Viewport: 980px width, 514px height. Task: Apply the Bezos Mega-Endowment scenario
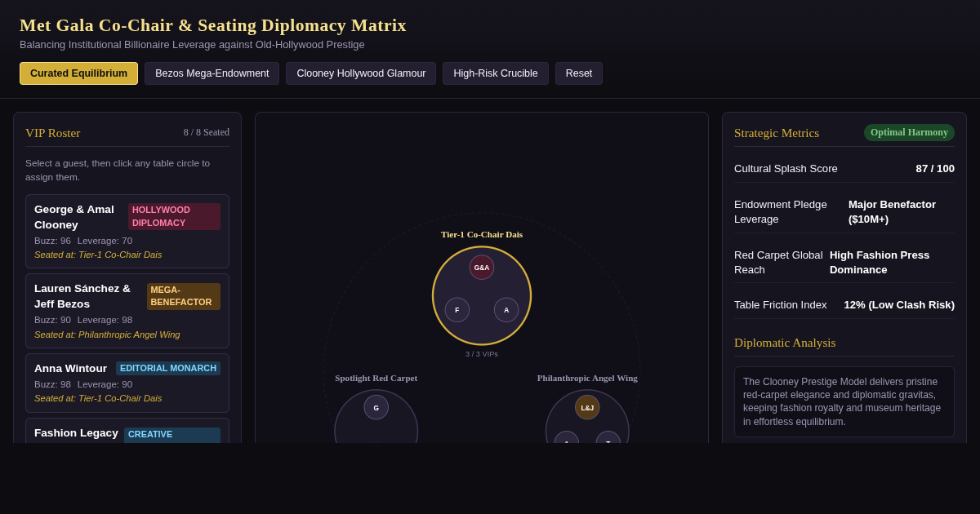tap(212, 73)
